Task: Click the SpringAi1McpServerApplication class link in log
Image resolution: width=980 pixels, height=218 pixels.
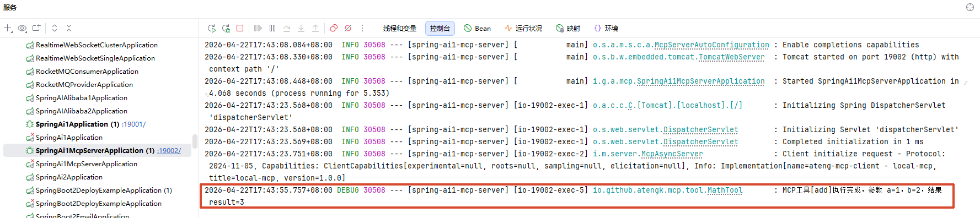Action: (x=700, y=81)
